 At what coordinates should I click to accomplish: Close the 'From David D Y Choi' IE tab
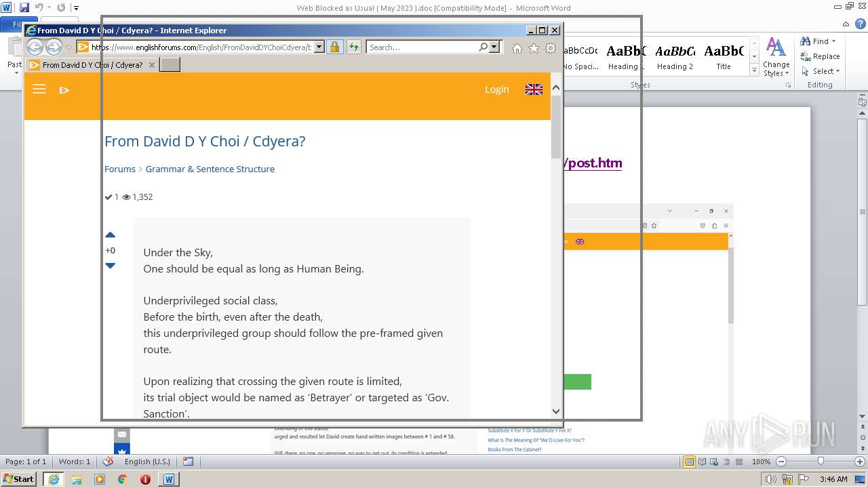tap(152, 65)
